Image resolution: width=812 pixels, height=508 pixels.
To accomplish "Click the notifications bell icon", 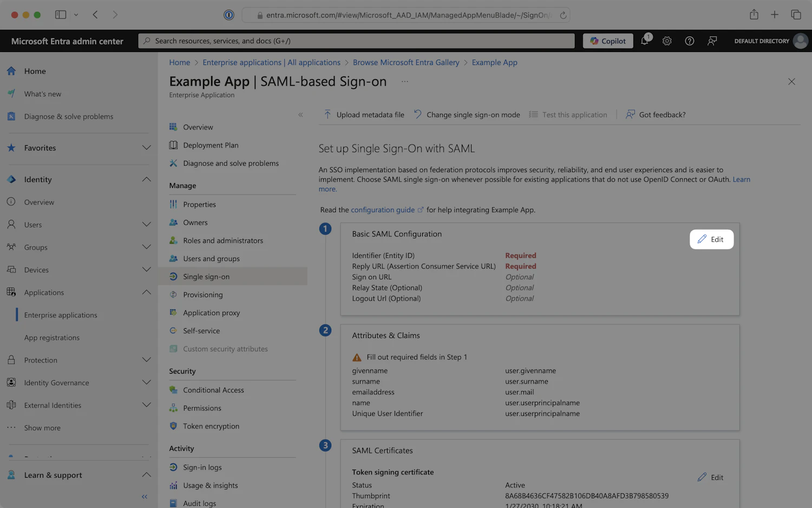I will pos(645,41).
